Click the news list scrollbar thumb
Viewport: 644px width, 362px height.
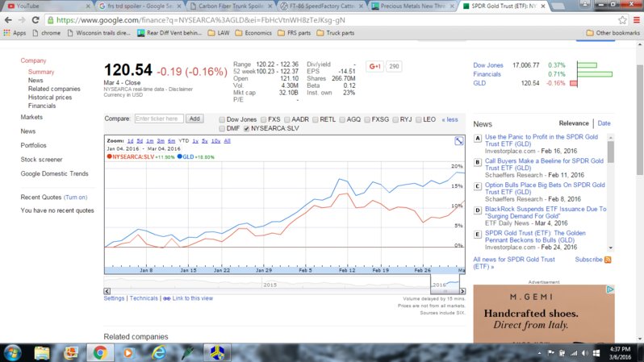coord(611,152)
